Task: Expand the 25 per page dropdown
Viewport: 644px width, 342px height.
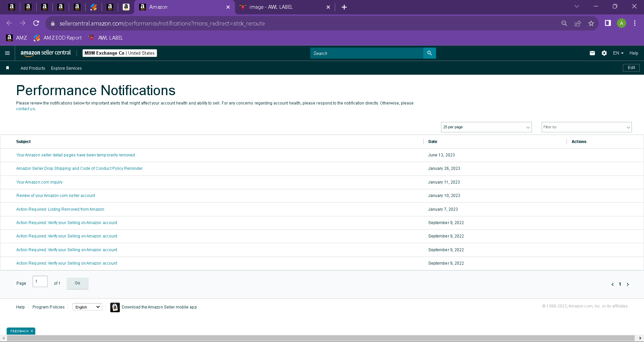Action: pos(486,127)
